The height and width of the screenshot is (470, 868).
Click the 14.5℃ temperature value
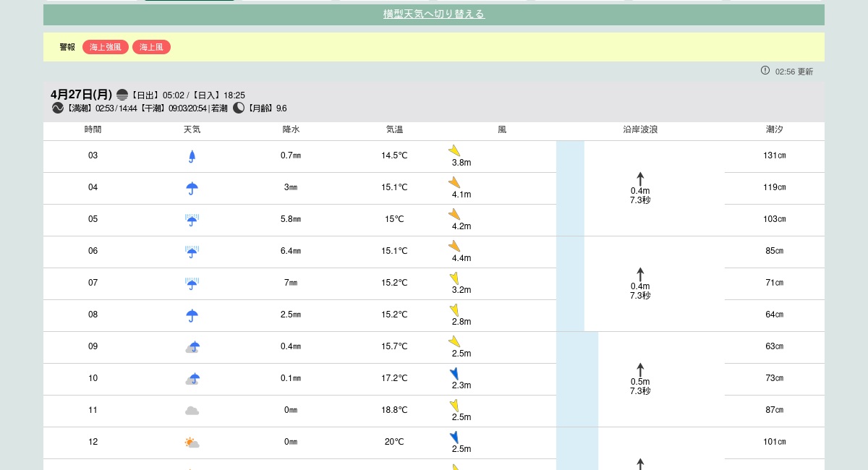click(394, 156)
